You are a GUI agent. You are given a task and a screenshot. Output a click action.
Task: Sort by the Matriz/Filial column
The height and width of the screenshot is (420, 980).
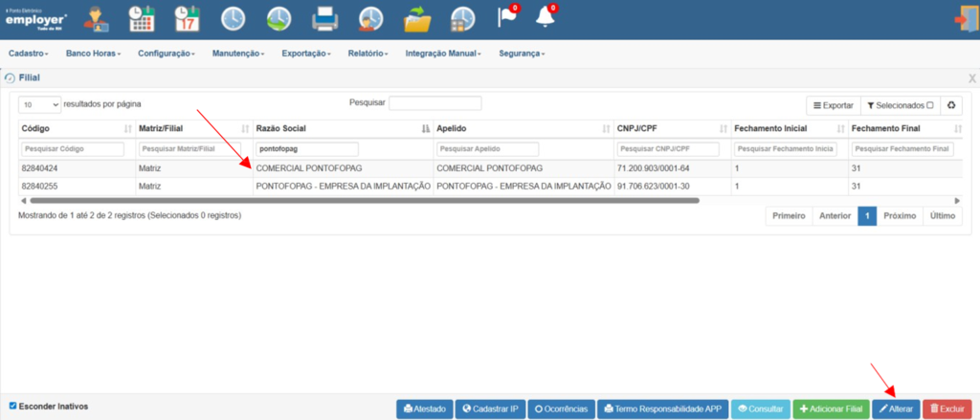pyautogui.click(x=193, y=129)
